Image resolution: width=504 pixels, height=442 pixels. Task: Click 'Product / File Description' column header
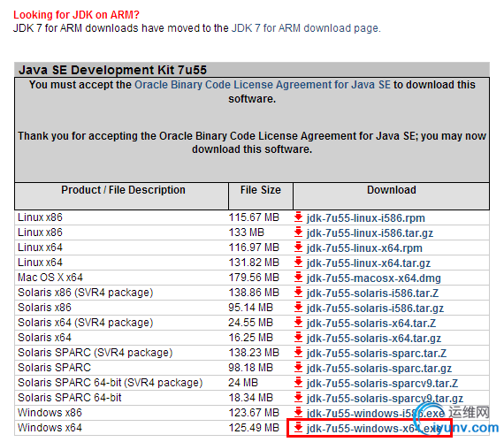pyautogui.click(x=123, y=190)
